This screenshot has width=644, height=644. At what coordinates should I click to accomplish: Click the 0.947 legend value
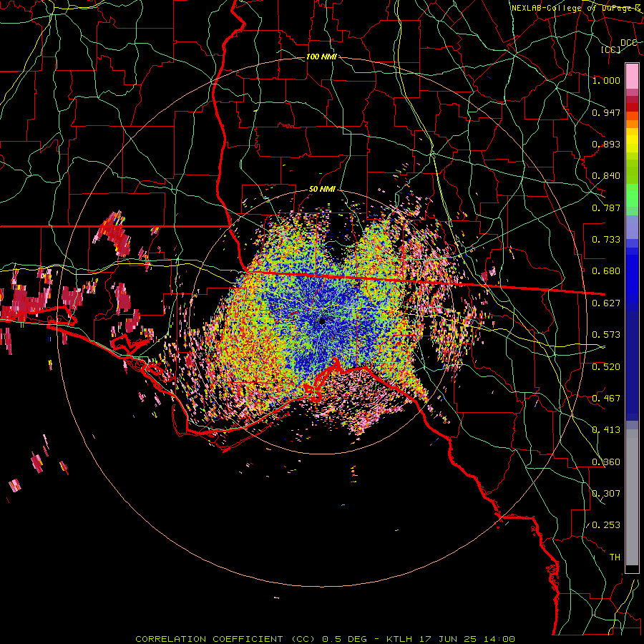pyautogui.click(x=606, y=112)
